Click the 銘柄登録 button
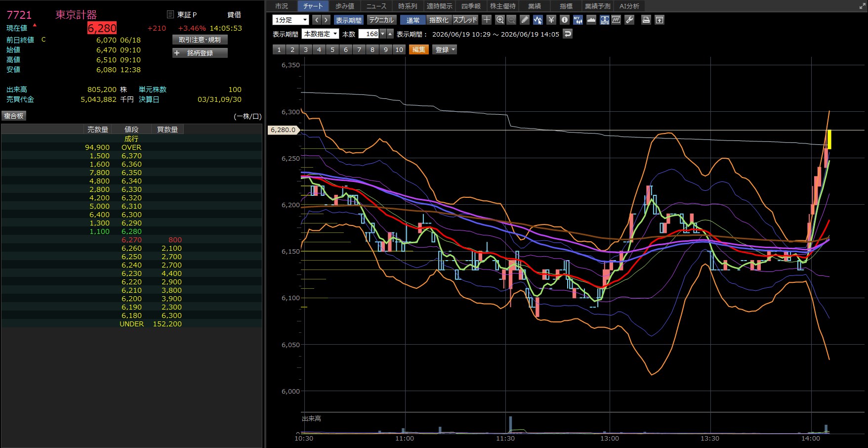Screen dimensions: 868x448 point(200,53)
